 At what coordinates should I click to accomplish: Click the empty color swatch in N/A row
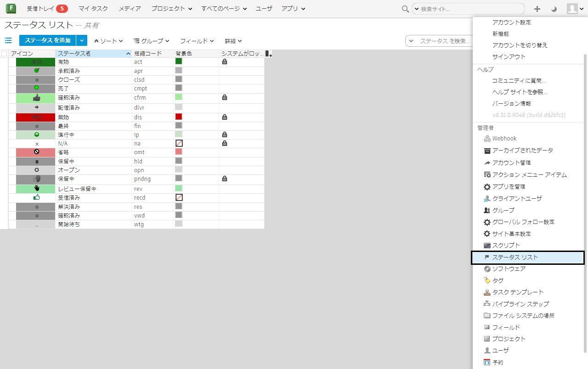(x=179, y=143)
